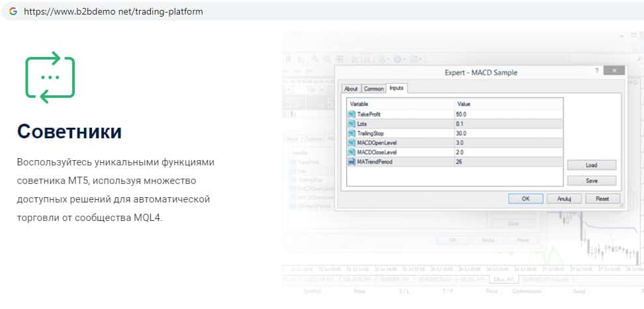Click the MACDCloseLevel variable icon

pyautogui.click(x=351, y=152)
